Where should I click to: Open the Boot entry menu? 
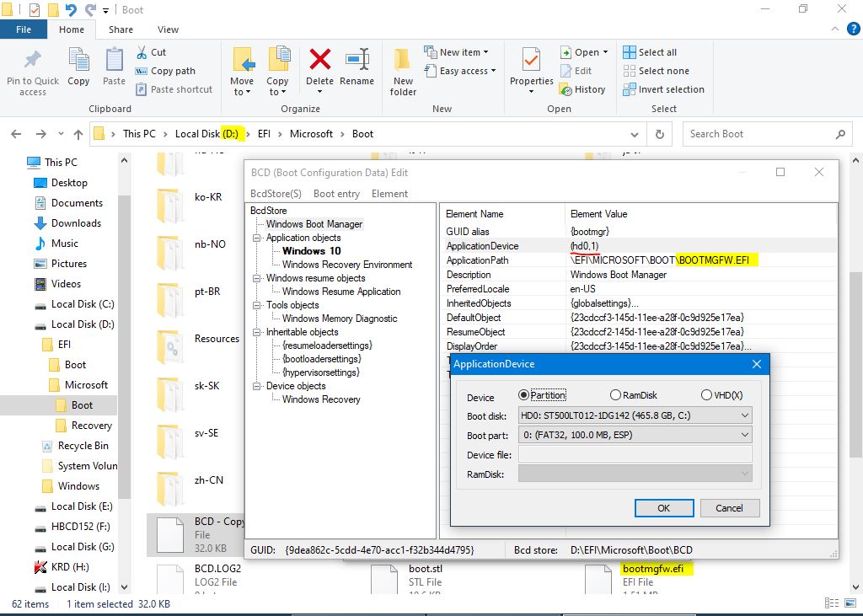tap(336, 194)
